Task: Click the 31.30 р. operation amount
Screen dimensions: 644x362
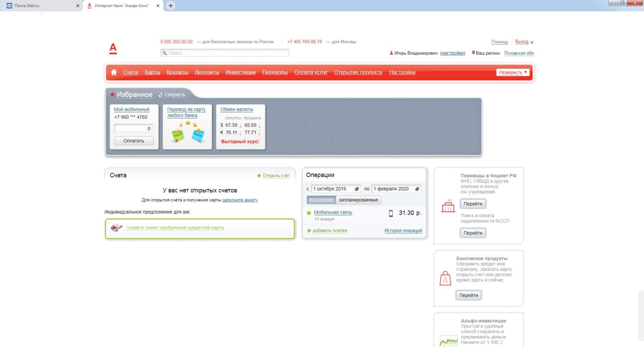Action: (x=410, y=213)
